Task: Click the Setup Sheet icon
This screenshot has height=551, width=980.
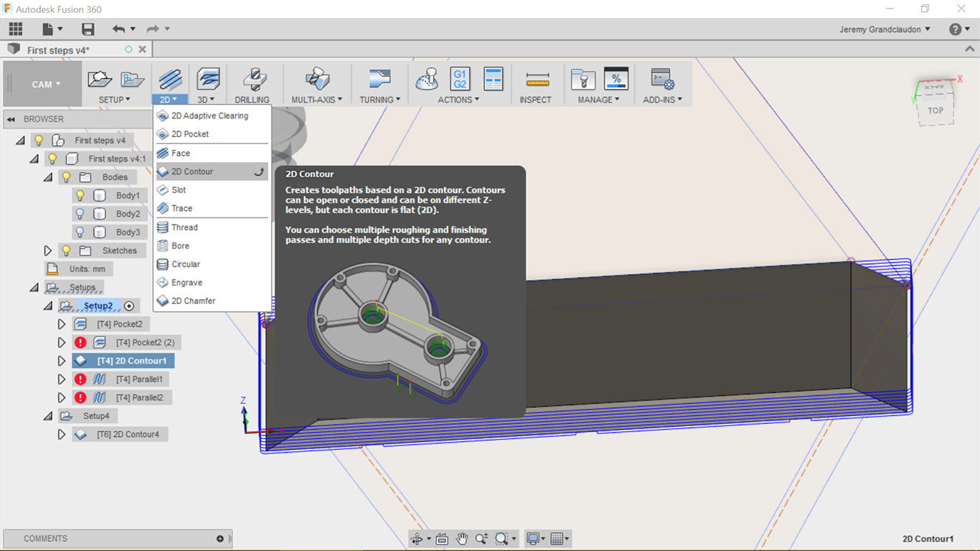Action: 494,79
